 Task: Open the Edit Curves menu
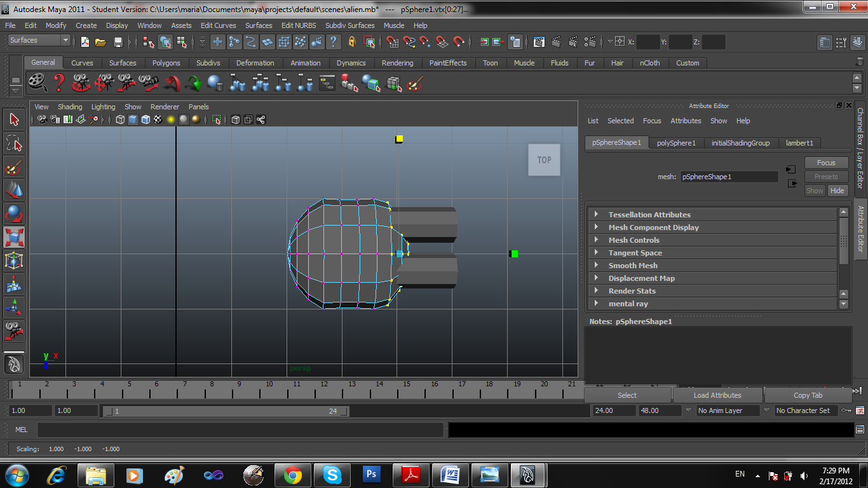point(218,25)
